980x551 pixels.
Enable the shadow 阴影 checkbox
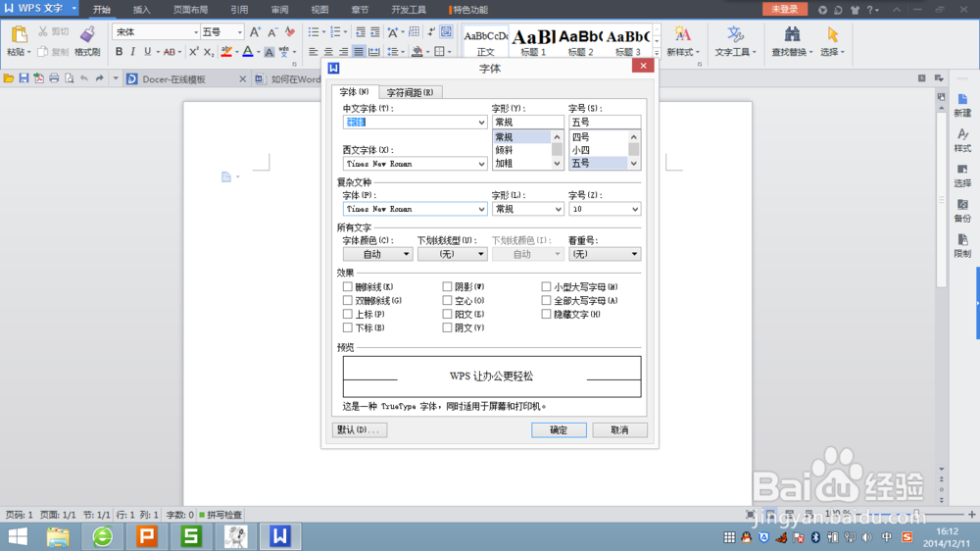[x=447, y=286]
